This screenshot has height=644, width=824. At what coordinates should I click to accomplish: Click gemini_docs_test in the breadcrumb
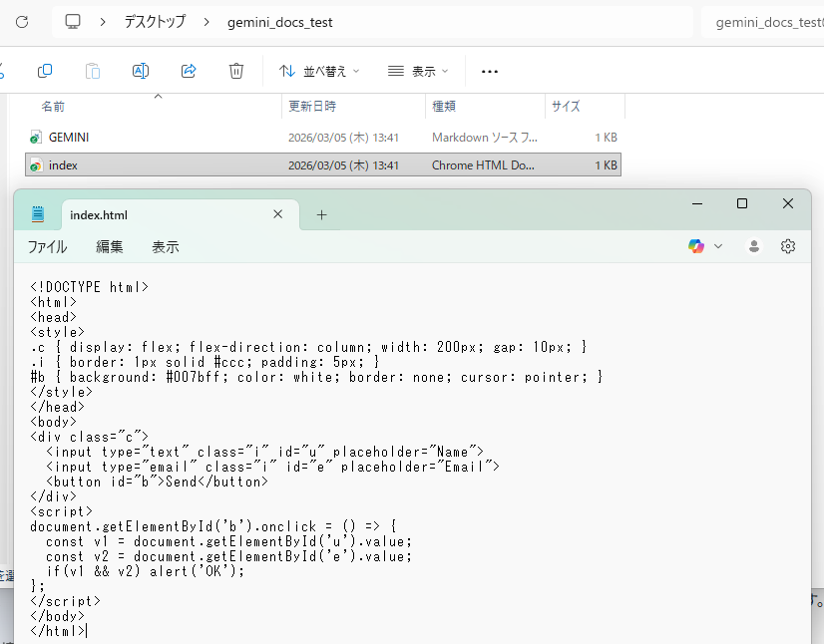(x=279, y=23)
